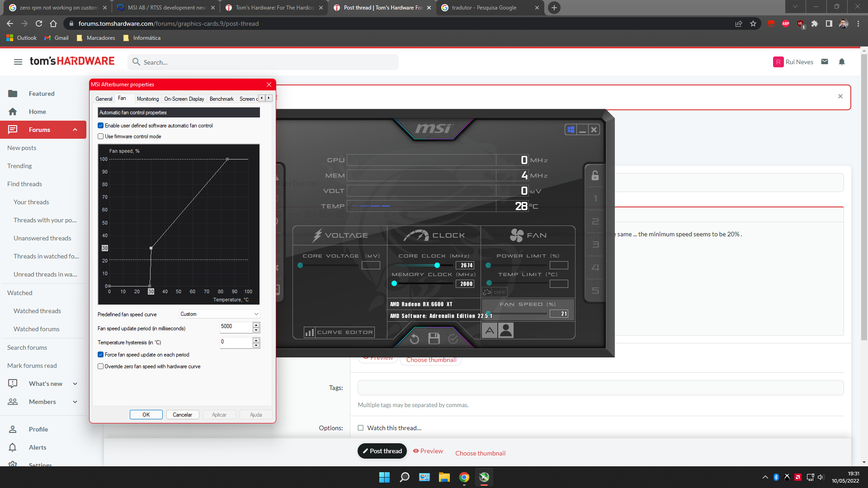Expand What's new sidebar section
Viewport: 868px width, 488px height.
click(75, 384)
